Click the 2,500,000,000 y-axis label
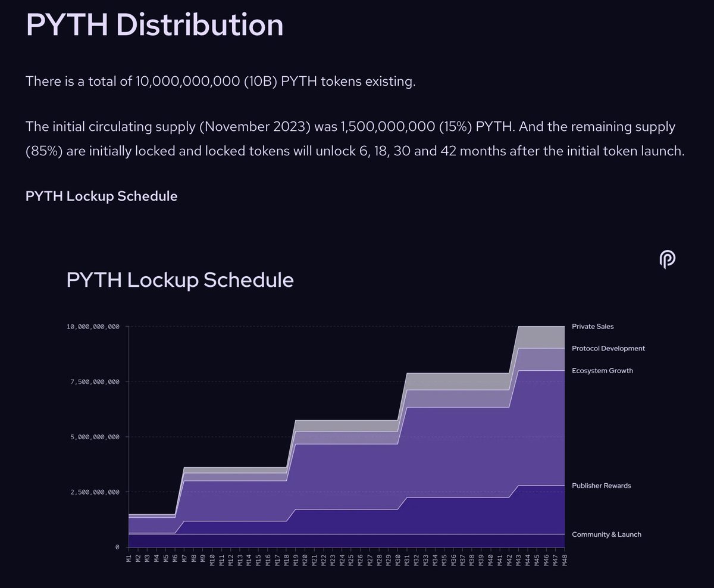Screen dimensions: 714x588 pyautogui.click(x=95, y=492)
